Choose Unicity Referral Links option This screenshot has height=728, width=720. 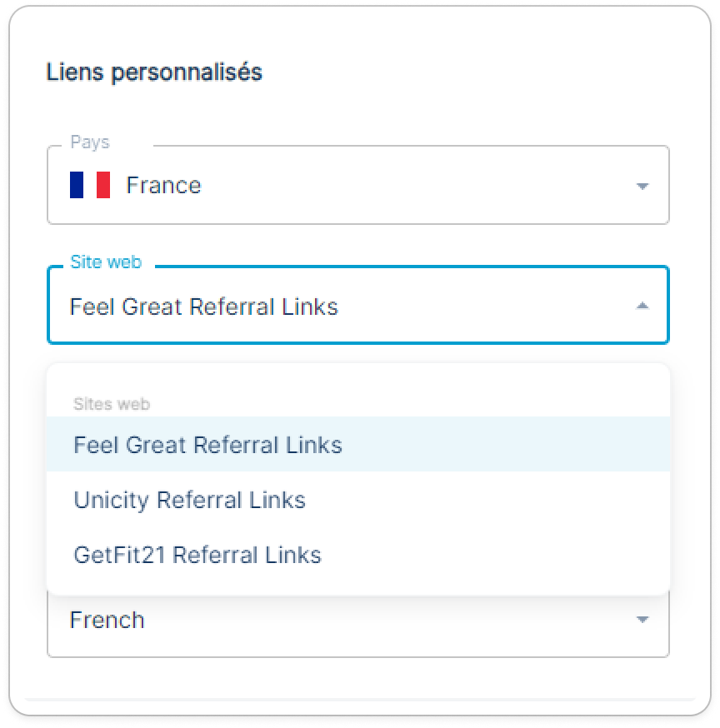tap(189, 500)
